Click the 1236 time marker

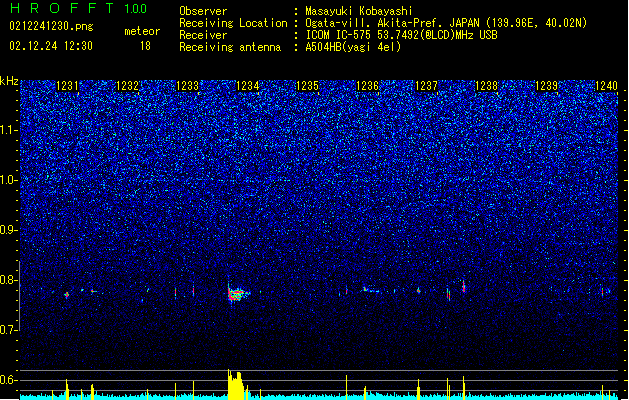[x=367, y=86]
